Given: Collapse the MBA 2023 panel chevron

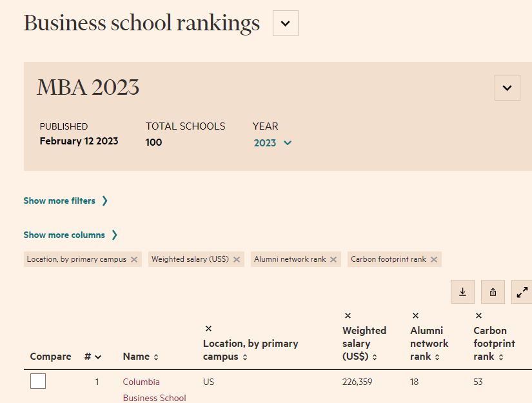Looking at the screenshot, I should coord(507,87).
